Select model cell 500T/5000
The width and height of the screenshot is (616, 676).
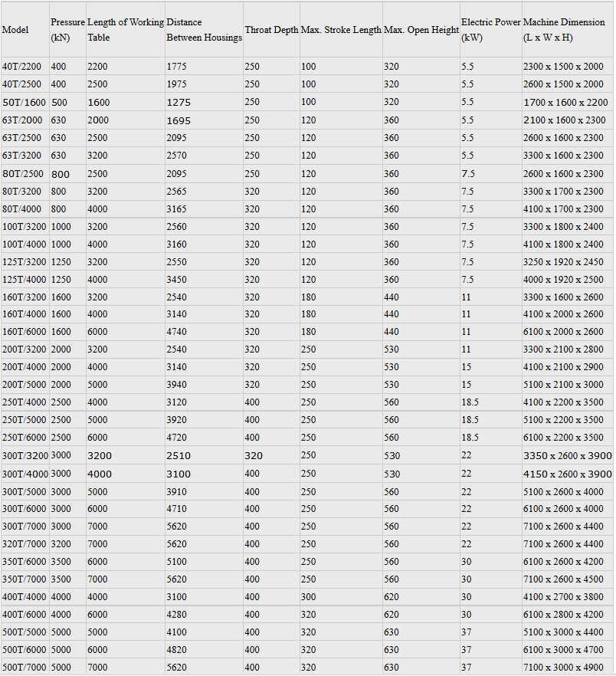(25, 632)
